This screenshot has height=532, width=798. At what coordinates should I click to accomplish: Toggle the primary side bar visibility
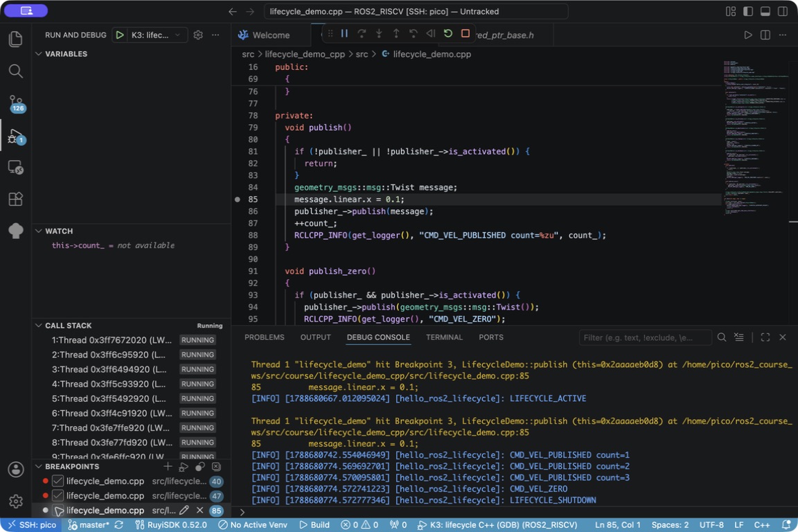(748, 11)
